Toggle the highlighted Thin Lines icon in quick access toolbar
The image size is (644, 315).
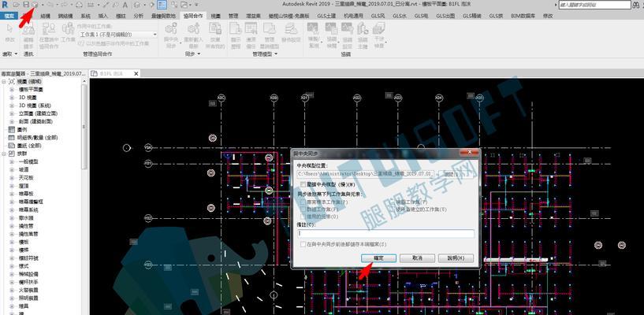(x=162, y=5)
